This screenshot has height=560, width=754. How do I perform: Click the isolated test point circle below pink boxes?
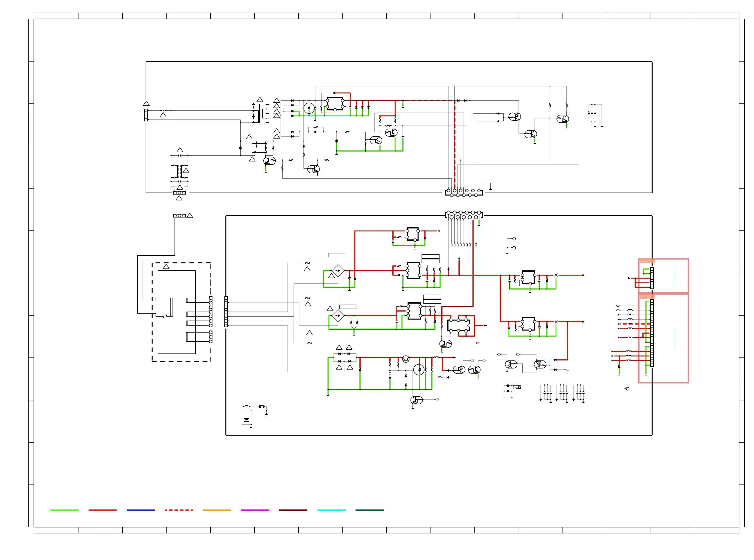coord(627,389)
